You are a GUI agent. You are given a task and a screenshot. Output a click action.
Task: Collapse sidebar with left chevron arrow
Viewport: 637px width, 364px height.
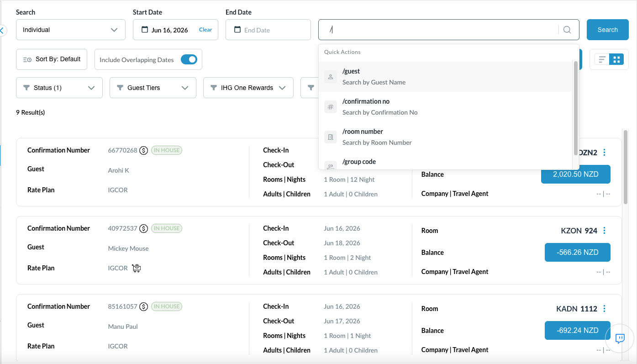pos(2,31)
